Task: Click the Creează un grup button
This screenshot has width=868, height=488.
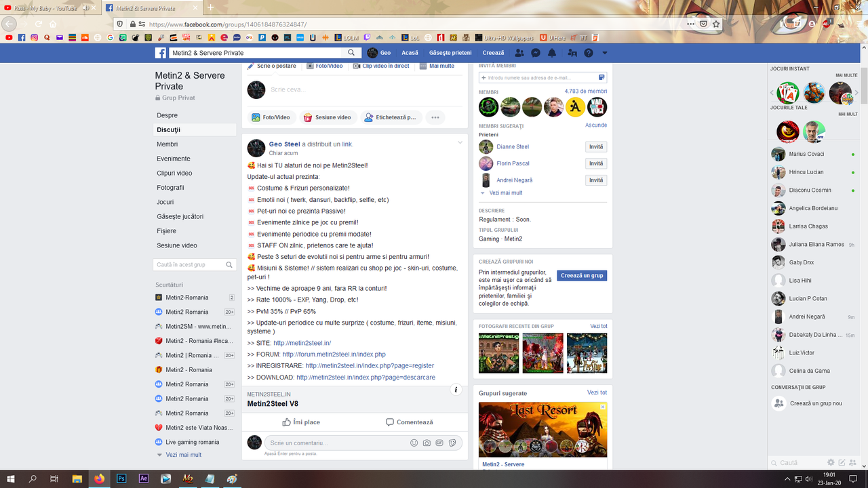Action: pyautogui.click(x=582, y=276)
